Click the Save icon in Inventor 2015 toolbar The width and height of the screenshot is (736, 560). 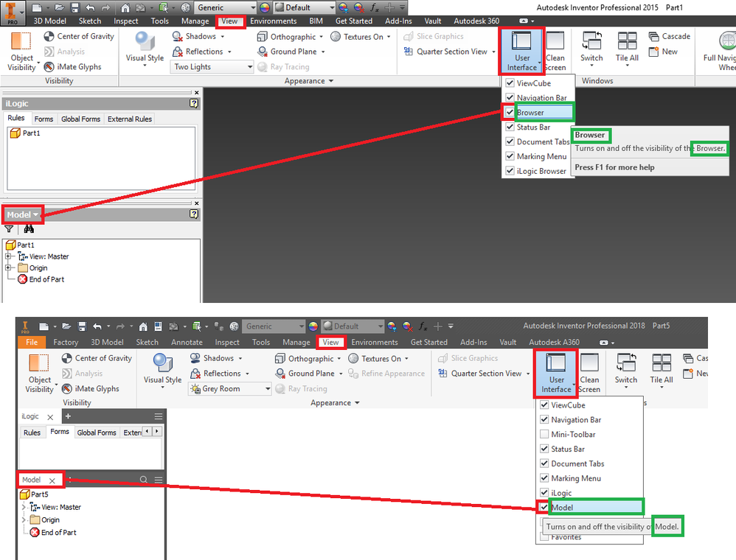pyautogui.click(x=74, y=7)
